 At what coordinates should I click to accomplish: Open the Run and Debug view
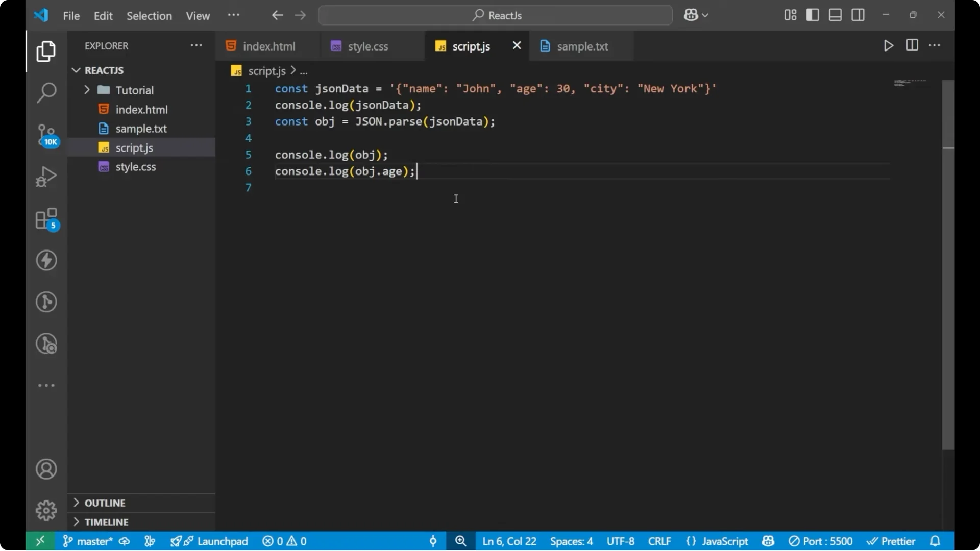pos(46,176)
